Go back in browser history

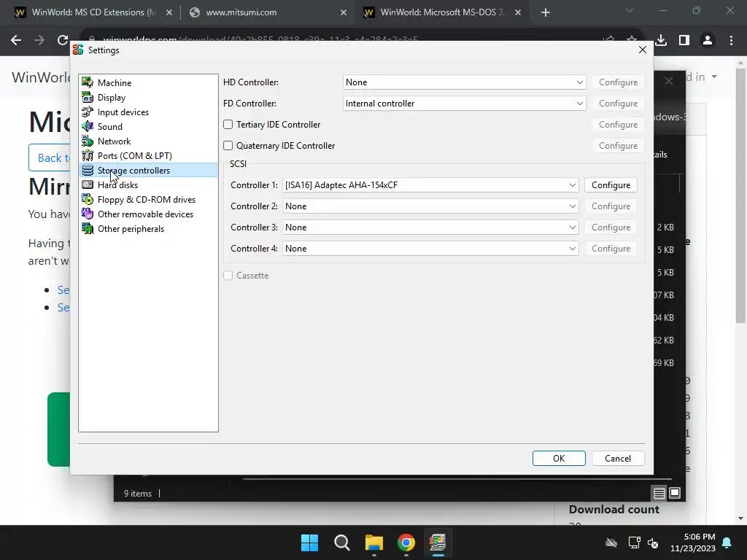pyautogui.click(x=16, y=40)
